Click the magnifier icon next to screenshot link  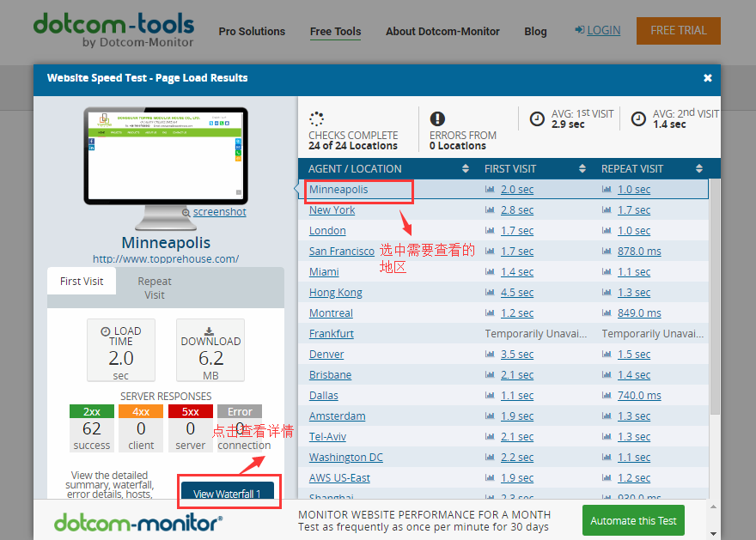186,212
